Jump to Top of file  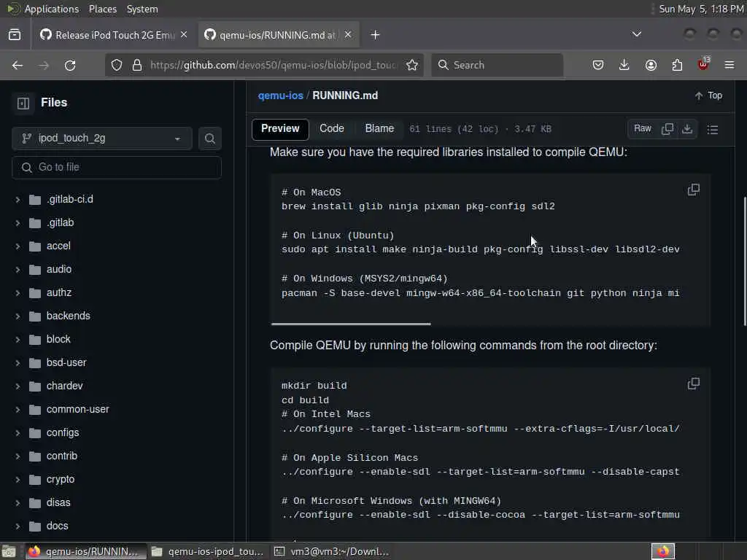click(708, 96)
